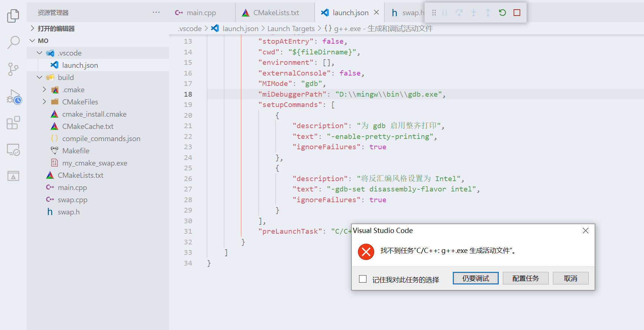
Task: Click line number 31 in gutter
Action: [x=188, y=231]
